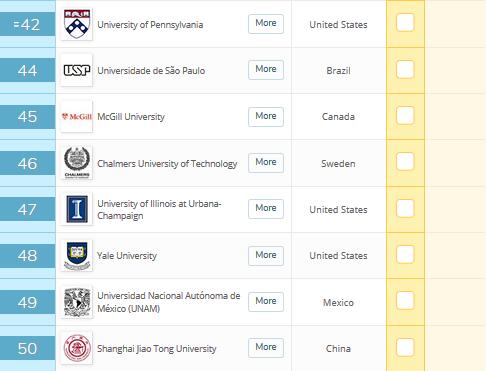Click the USP logo for São Paulo
486x371 pixels.
(x=77, y=70)
